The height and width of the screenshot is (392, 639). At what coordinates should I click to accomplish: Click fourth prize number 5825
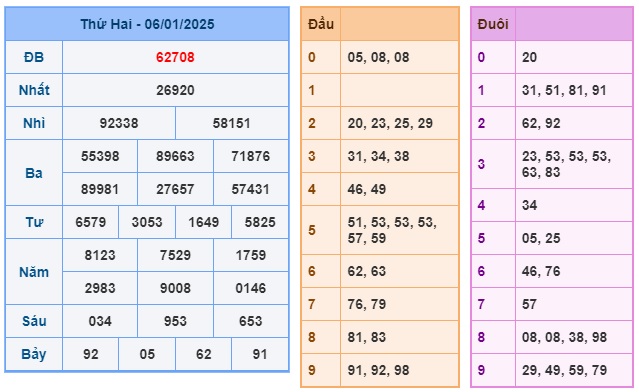point(260,222)
